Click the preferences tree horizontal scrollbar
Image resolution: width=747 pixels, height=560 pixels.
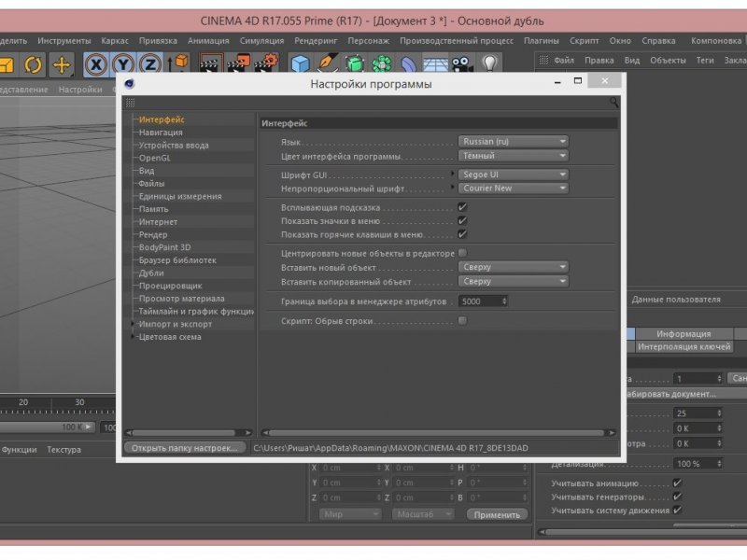189,433
